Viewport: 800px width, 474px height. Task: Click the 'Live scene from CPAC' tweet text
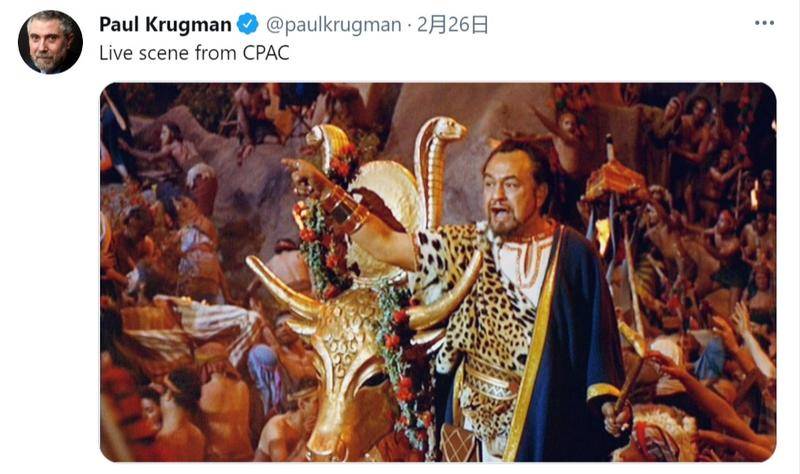[194, 53]
